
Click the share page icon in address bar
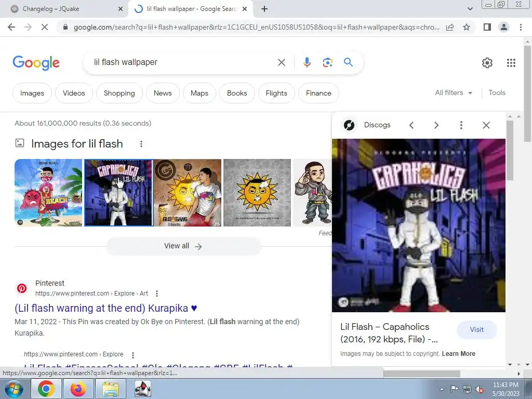(450, 27)
